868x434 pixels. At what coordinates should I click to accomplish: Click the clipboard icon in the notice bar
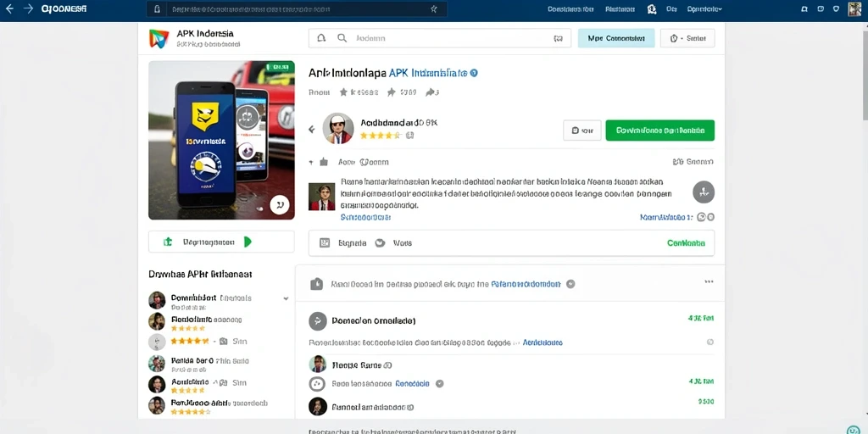317,284
